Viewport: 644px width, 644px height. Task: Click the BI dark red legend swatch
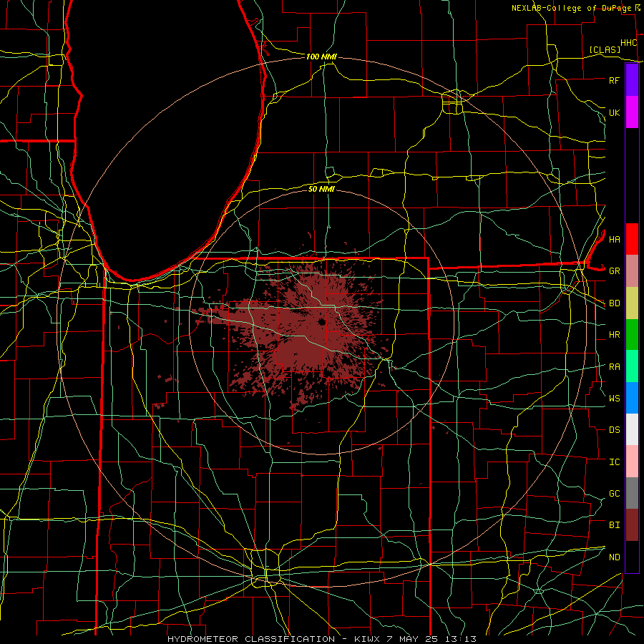(632, 525)
